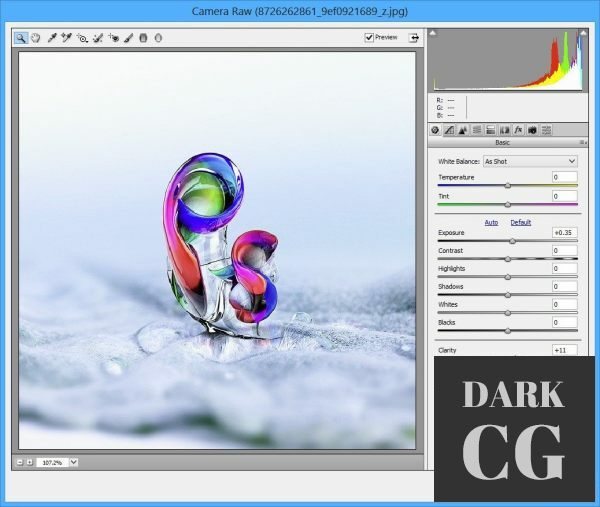Focus the Temperature value field
This screenshot has height=507, width=600.
[x=565, y=177]
